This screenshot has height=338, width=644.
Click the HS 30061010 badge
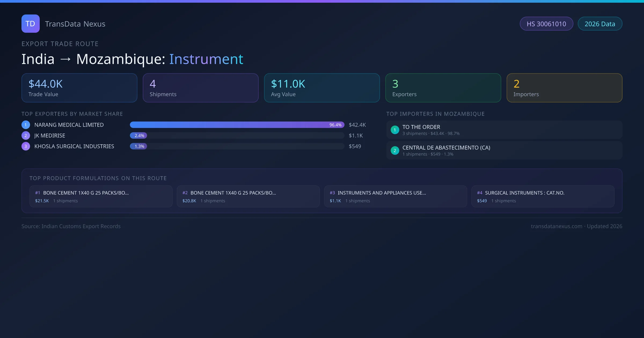pyautogui.click(x=546, y=24)
